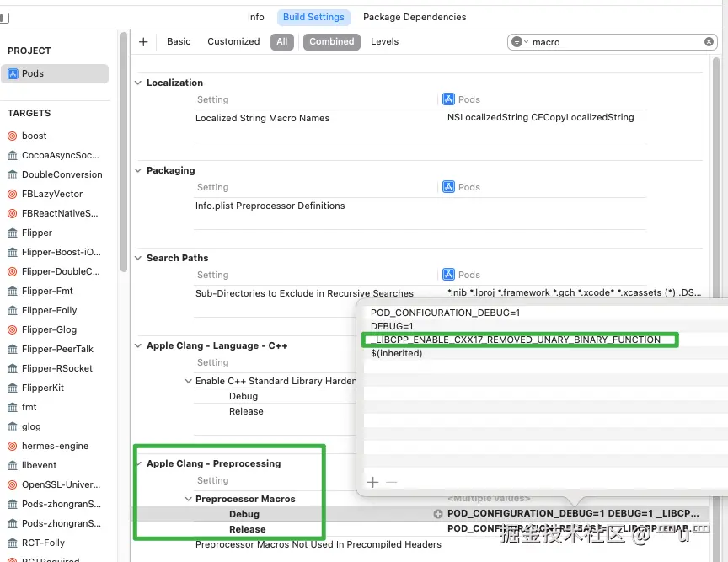Show All build settings
Screen dimensions: 728x562
pyautogui.click(x=282, y=42)
